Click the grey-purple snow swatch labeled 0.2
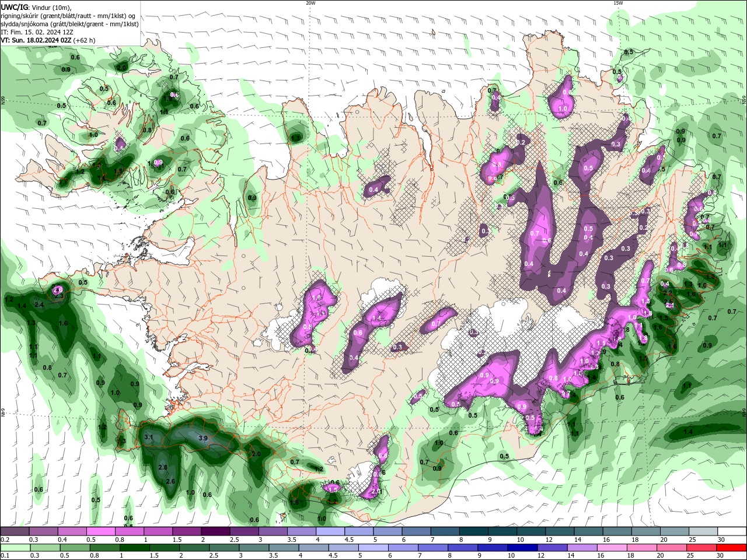This screenshot has width=747, height=560. [15, 531]
